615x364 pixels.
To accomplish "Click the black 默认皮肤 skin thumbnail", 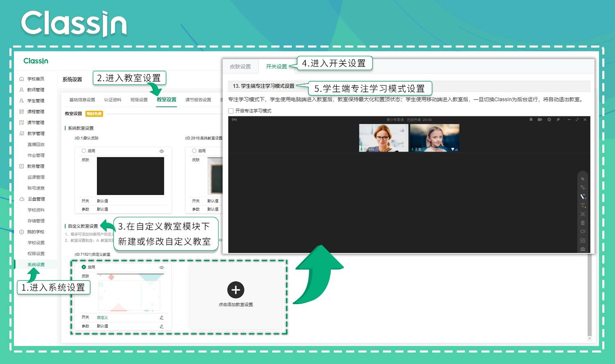I will [130, 176].
